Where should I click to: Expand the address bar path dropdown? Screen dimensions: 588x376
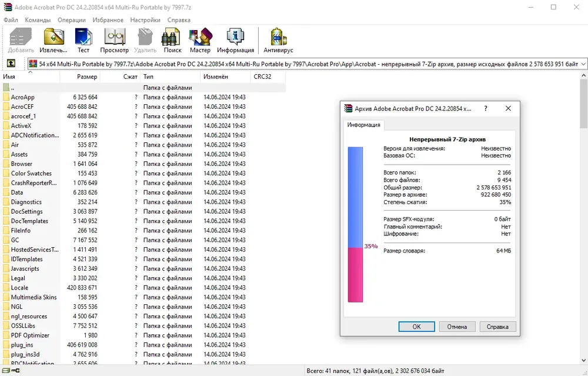(583, 64)
